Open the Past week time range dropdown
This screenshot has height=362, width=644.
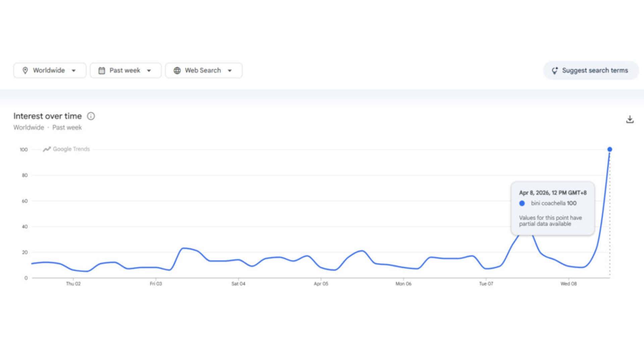125,70
